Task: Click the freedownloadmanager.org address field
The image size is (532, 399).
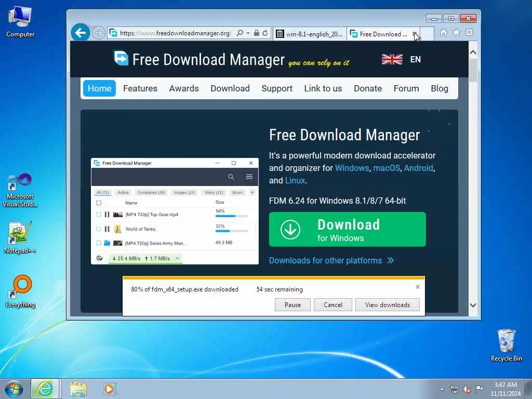Action: tap(176, 33)
